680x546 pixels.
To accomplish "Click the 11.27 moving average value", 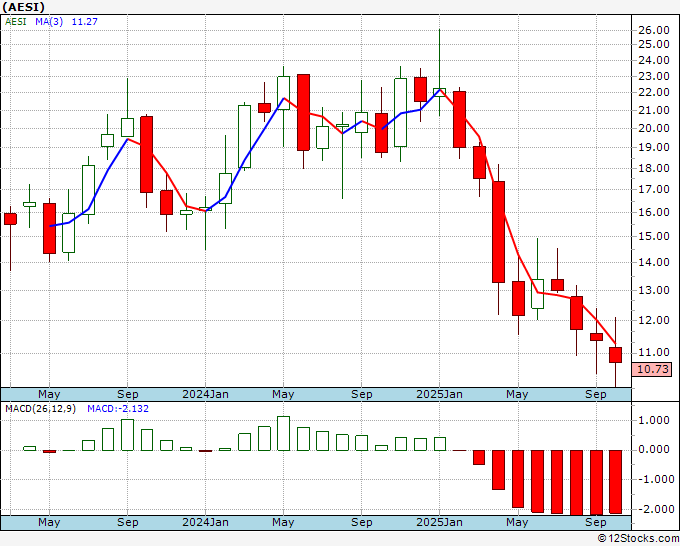I will click(85, 22).
